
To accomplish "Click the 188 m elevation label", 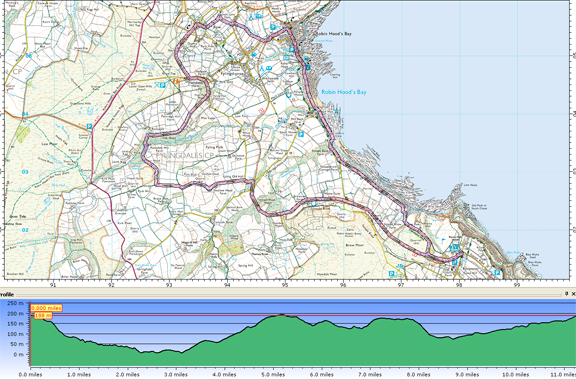I will tap(43, 315).
